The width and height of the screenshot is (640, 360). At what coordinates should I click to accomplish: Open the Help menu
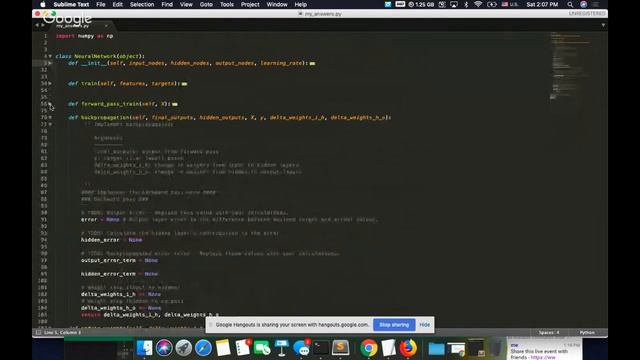click(x=301, y=4)
